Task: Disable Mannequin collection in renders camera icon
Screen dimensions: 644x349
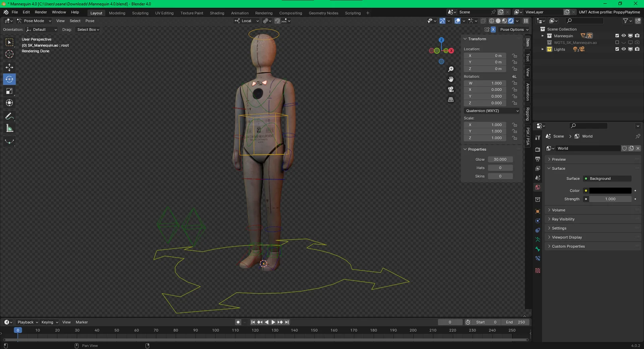Action: pyautogui.click(x=637, y=36)
